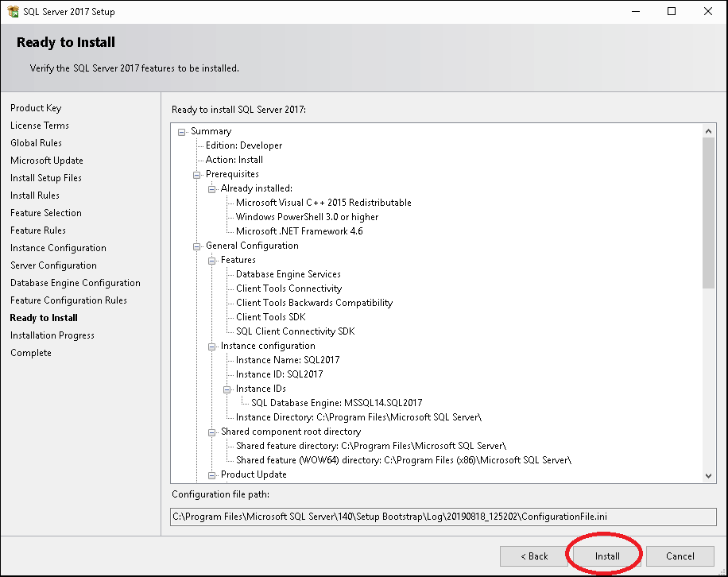Screen dimensions: 728x577
Task: Select Complete step in sidebar
Action: click(31, 353)
